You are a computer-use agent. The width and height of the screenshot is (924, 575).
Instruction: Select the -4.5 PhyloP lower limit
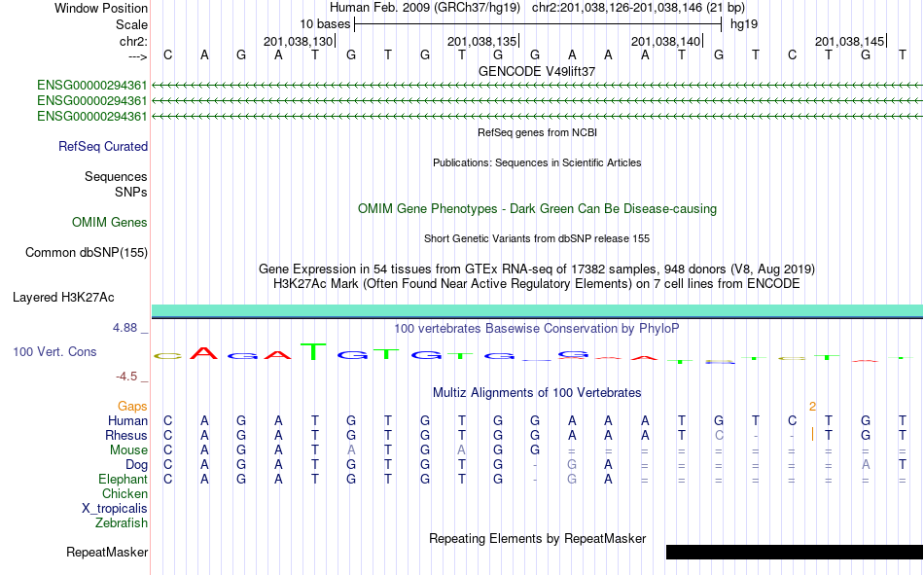126,377
